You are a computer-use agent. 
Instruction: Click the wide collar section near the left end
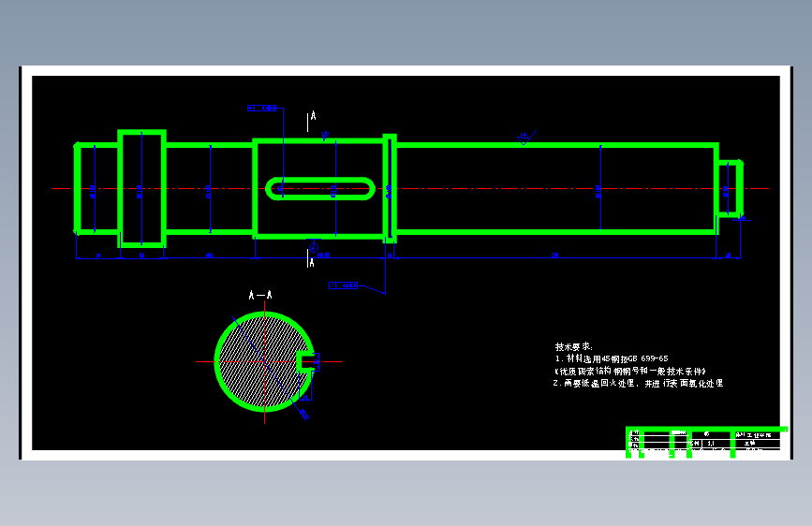point(142,188)
